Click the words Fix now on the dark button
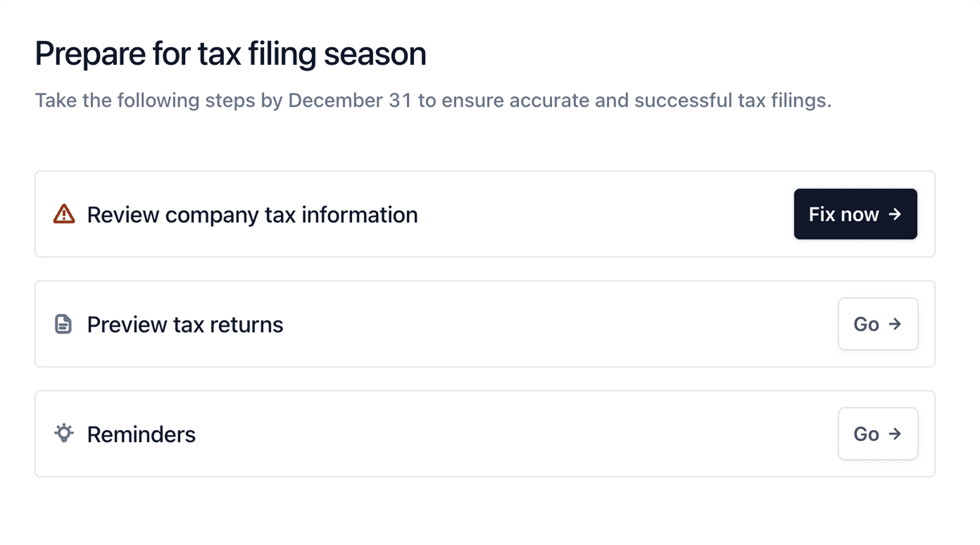The height and width of the screenshot is (545, 980). 844,214
